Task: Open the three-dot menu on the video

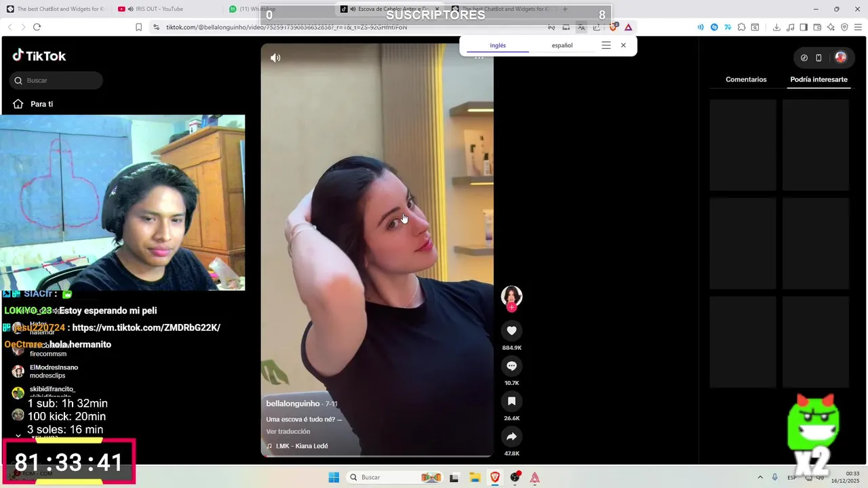Action: click(479, 58)
